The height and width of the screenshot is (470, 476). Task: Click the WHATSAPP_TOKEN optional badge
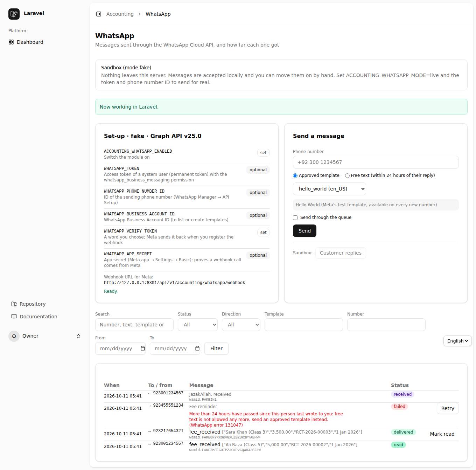tap(258, 170)
